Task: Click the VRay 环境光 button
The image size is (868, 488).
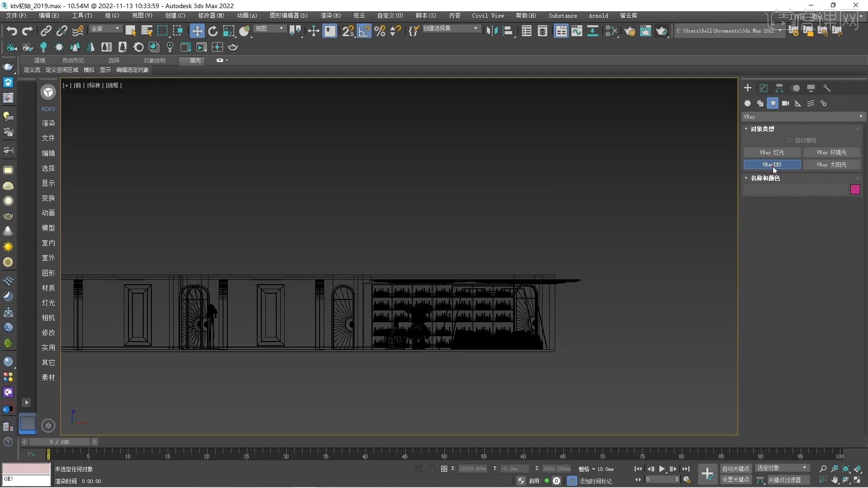Action: coord(831,153)
